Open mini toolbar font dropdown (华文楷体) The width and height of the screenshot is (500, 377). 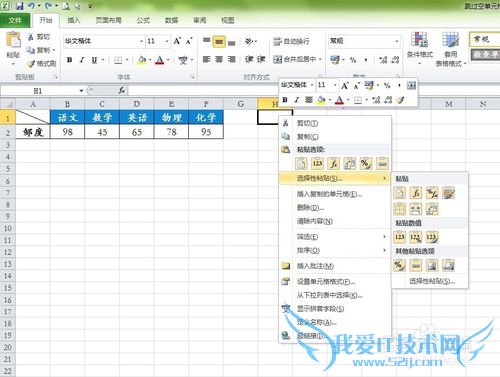point(312,85)
